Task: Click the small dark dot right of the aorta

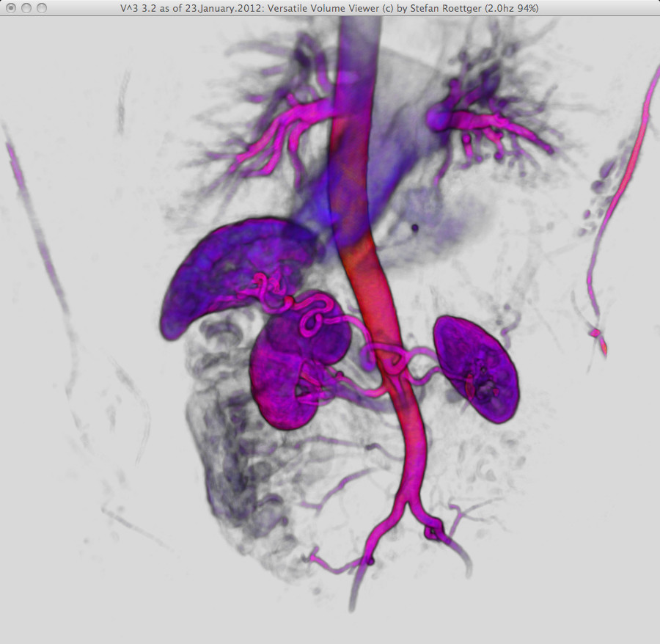Action: tap(415, 228)
